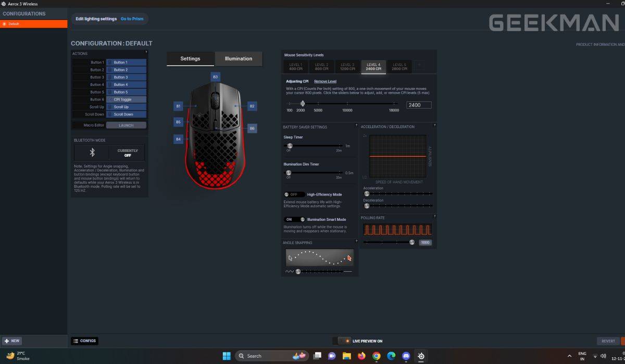
Task: Open Button 2 action dropdown
Action: [x=126, y=70]
